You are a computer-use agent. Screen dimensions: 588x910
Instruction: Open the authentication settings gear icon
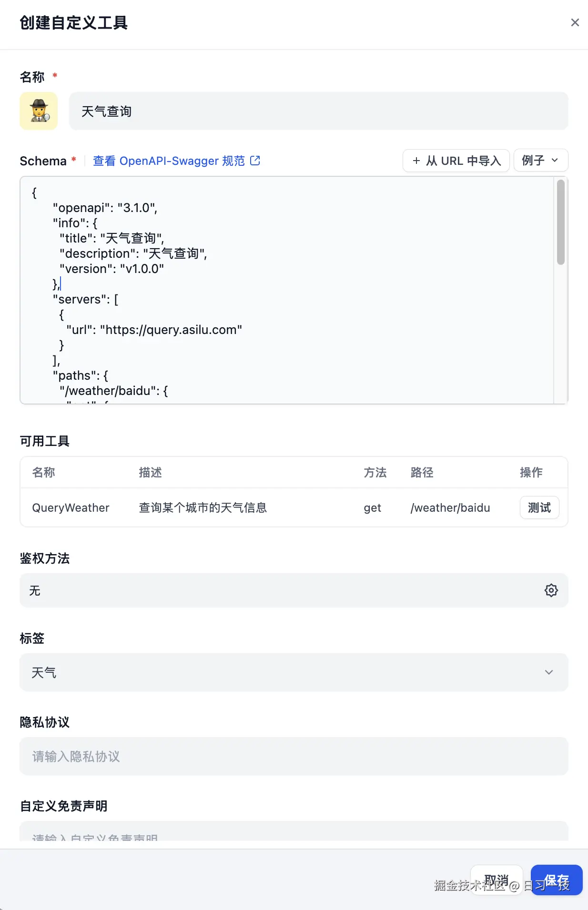551,590
